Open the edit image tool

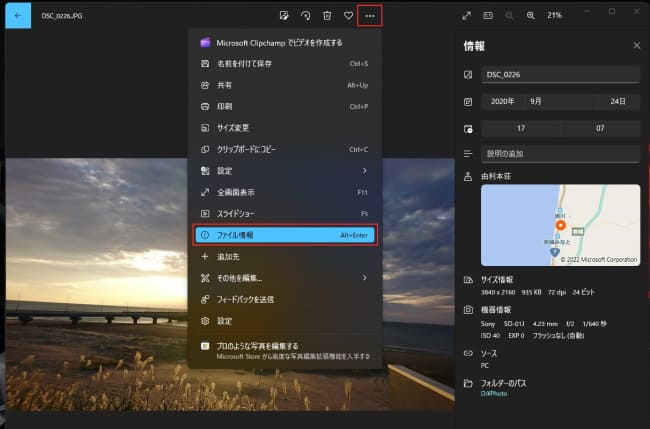284,16
